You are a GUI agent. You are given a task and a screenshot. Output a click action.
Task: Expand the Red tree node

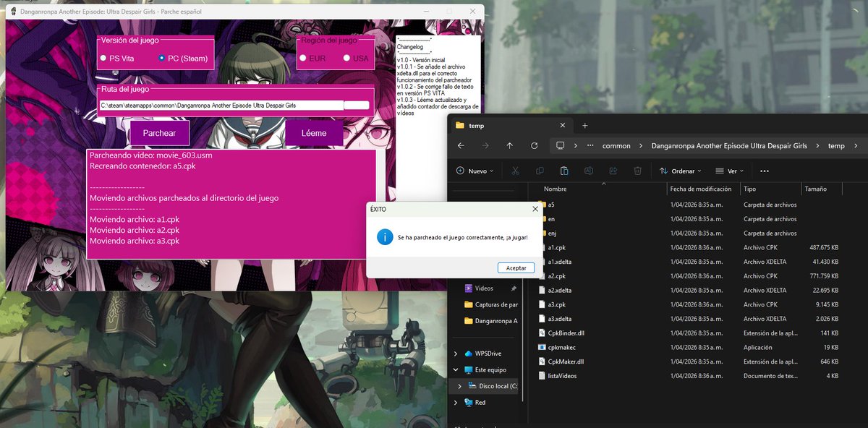[455, 403]
